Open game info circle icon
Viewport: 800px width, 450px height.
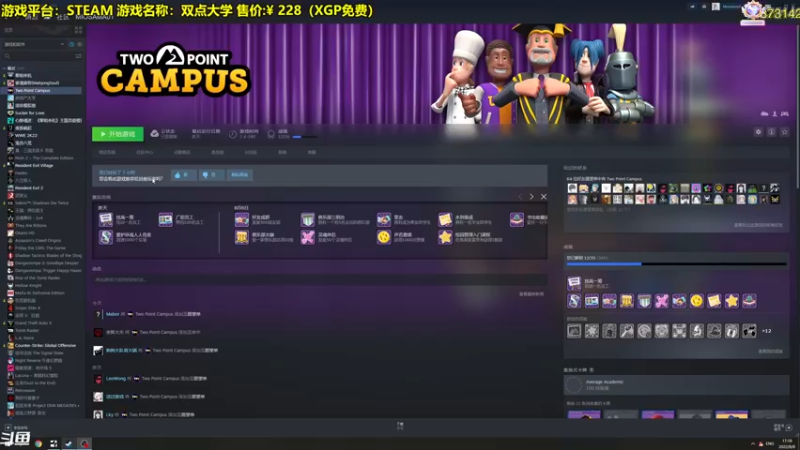click(771, 132)
